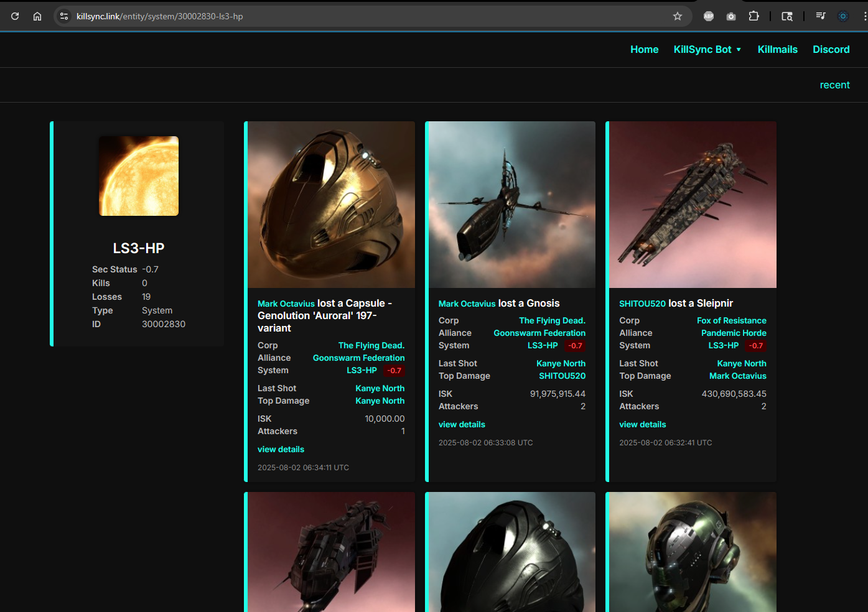Expand the KillSync Bot dropdown menu
Viewport: 868px width, 612px height.
coord(707,50)
